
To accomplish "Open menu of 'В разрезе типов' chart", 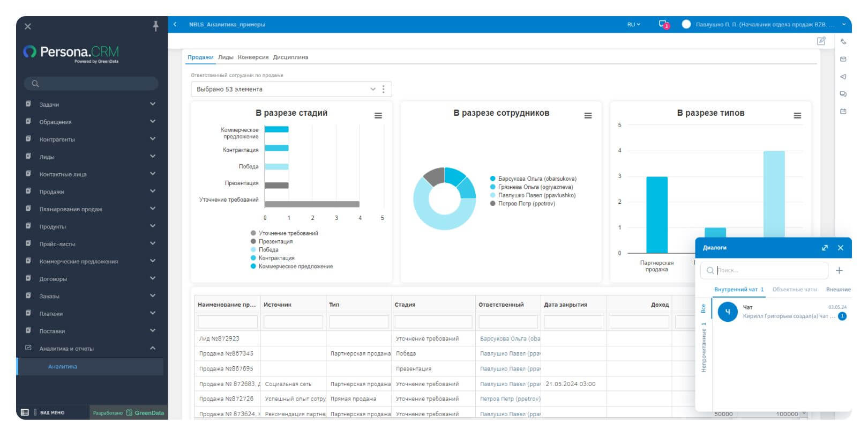I will pos(797,115).
